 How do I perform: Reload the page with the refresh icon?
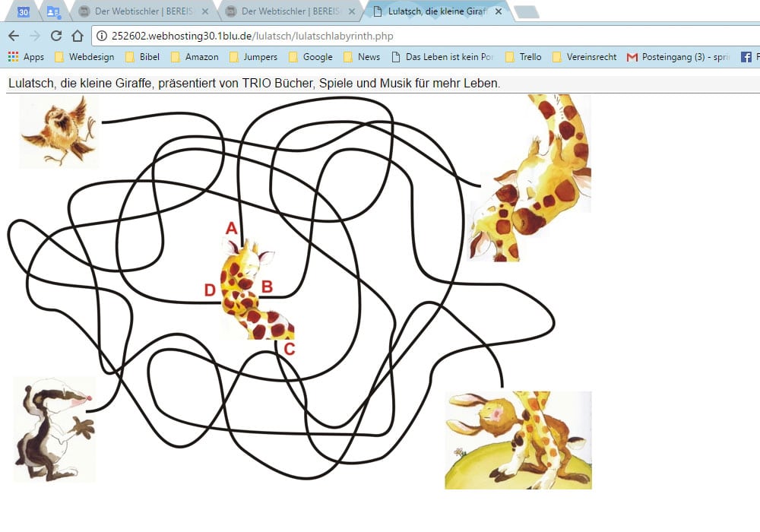[x=56, y=36]
